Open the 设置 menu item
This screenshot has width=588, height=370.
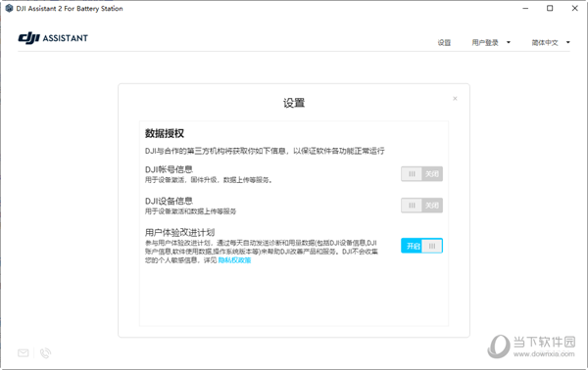pyautogui.click(x=444, y=43)
